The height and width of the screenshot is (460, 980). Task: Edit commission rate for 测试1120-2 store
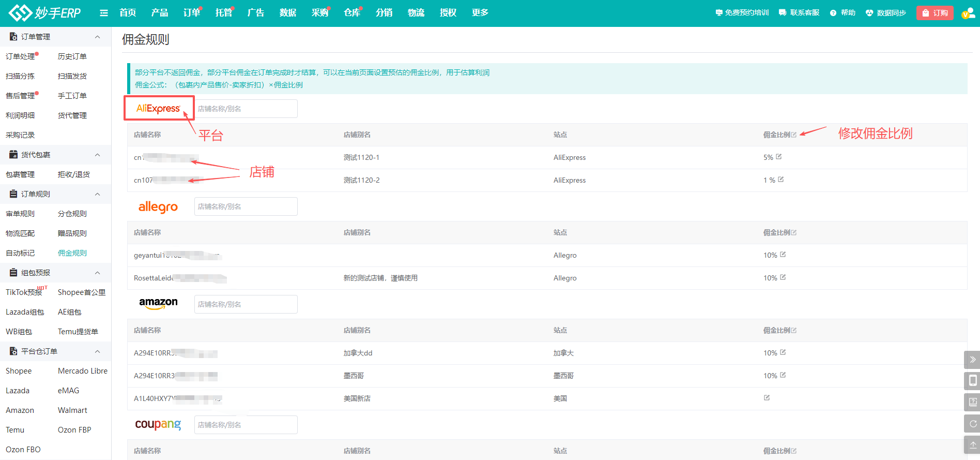(x=780, y=180)
